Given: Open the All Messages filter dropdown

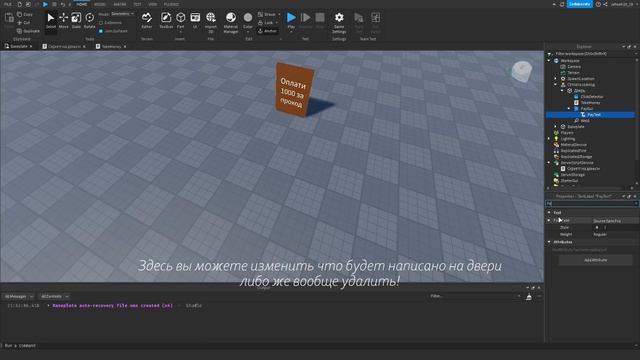Looking at the screenshot, I should [18, 296].
